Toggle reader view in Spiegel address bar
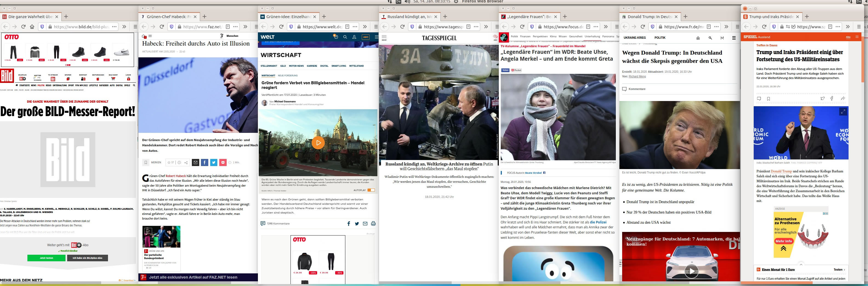 [x=830, y=27]
